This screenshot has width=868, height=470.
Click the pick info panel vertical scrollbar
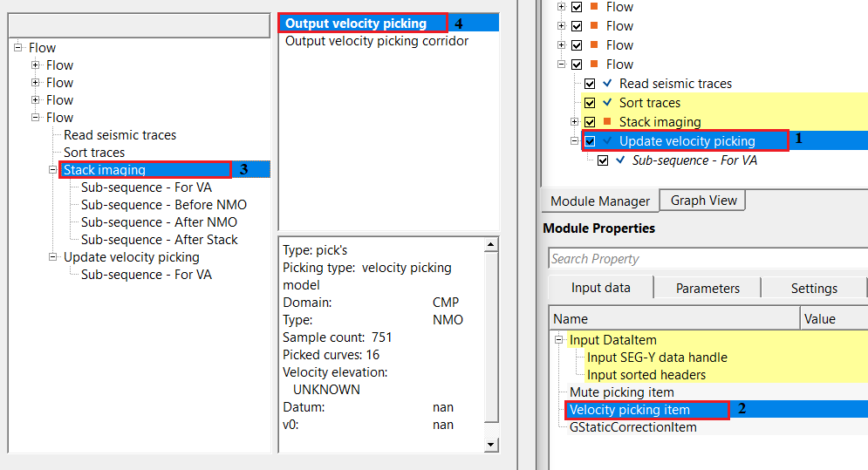pos(491,340)
